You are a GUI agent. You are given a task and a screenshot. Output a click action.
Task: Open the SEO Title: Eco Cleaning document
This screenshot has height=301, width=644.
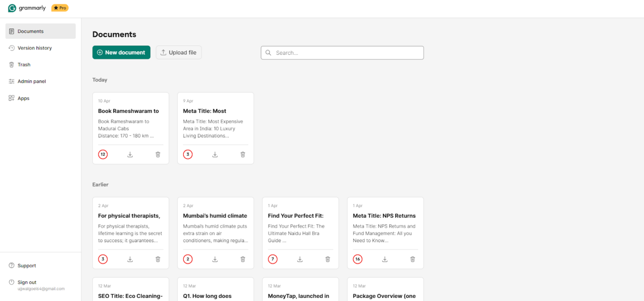click(x=131, y=289)
